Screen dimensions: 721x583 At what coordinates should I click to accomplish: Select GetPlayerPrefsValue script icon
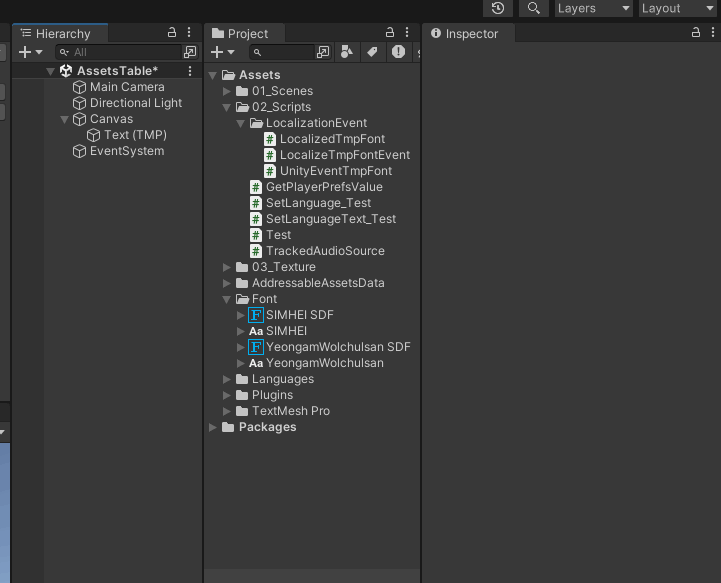point(256,187)
